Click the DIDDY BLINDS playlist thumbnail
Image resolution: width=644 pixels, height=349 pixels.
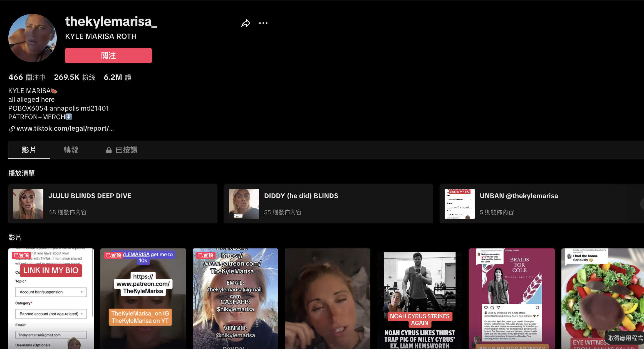(x=244, y=204)
